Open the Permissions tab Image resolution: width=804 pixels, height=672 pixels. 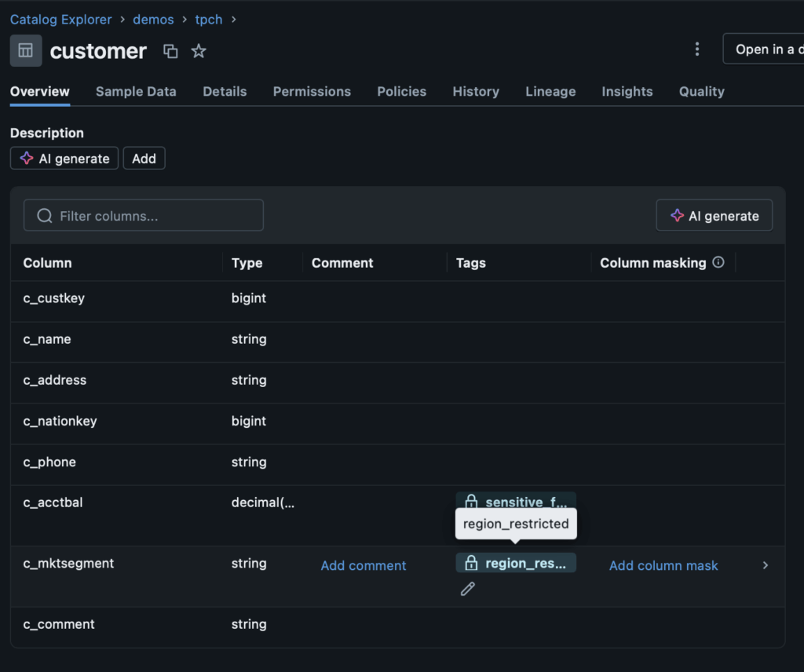click(312, 92)
